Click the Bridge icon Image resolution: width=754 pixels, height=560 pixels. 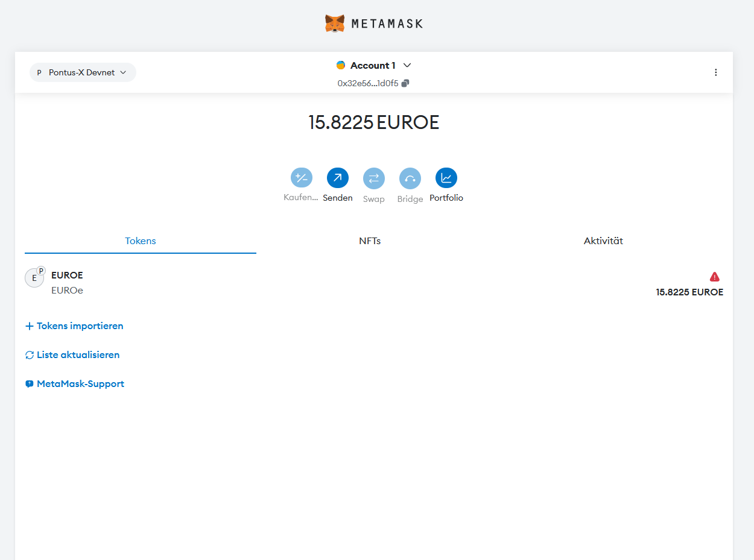point(410,177)
